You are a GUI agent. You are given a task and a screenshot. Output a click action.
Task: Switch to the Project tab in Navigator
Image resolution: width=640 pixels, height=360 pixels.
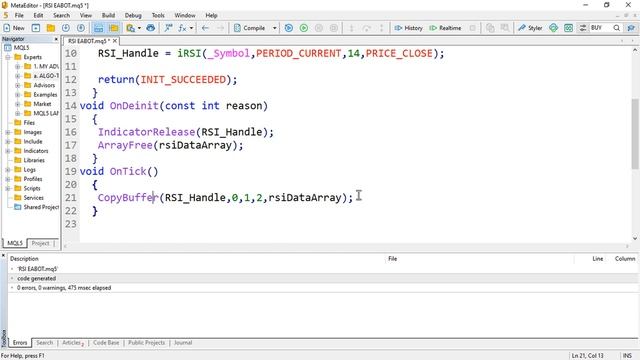click(40, 243)
